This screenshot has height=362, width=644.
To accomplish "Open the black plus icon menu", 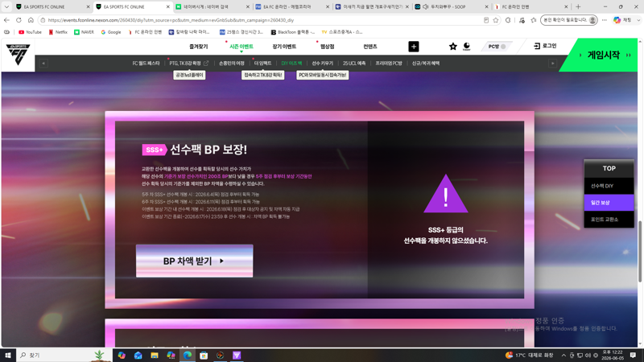I will [x=414, y=47].
